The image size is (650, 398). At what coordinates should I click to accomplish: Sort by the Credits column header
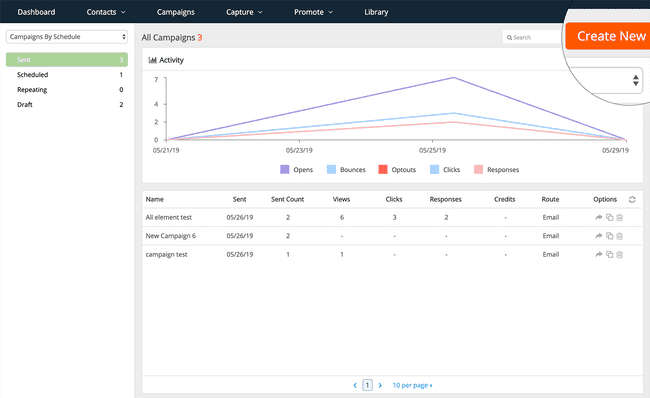click(x=504, y=199)
